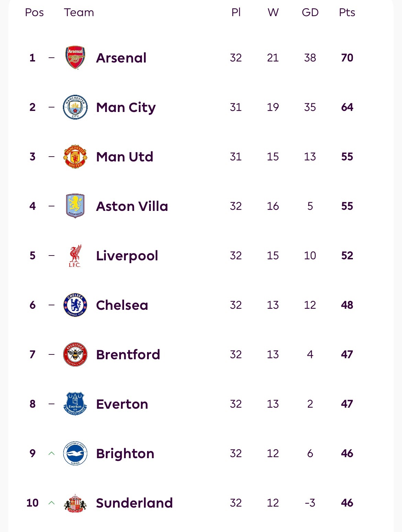Tap the Brentford bee badge

click(75, 354)
